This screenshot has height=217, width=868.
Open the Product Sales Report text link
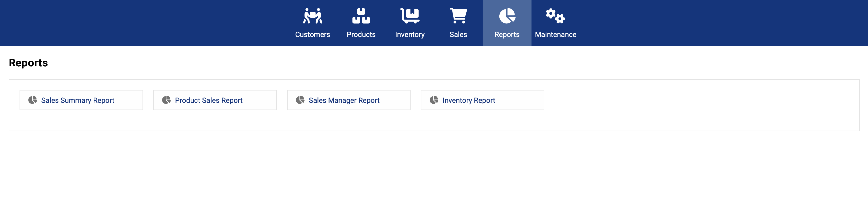[209, 101]
